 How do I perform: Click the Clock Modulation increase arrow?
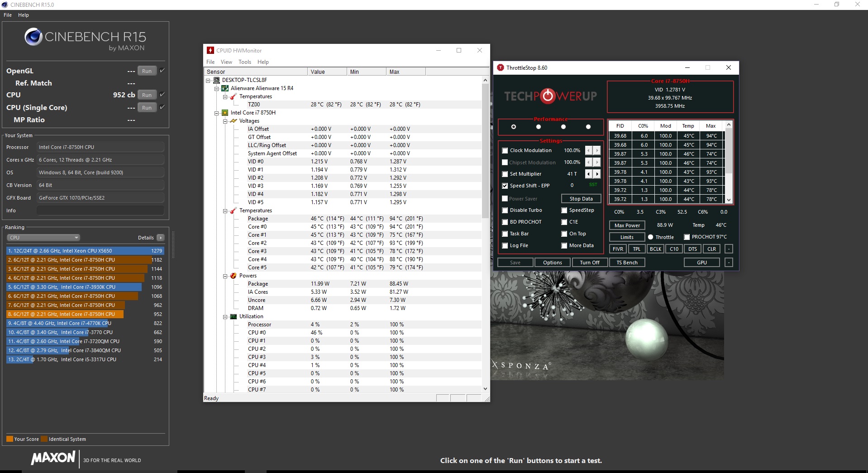pyautogui.click(x=597, y=150)
